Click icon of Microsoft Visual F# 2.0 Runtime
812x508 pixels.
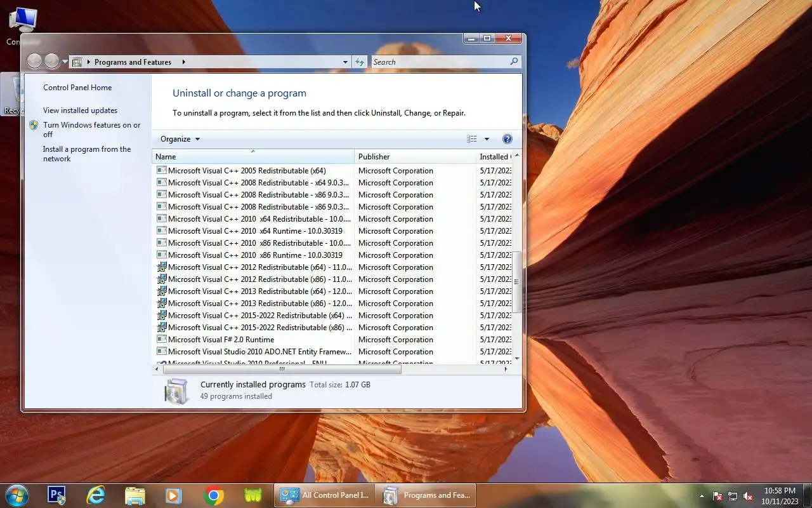click(x=161, y=339)
